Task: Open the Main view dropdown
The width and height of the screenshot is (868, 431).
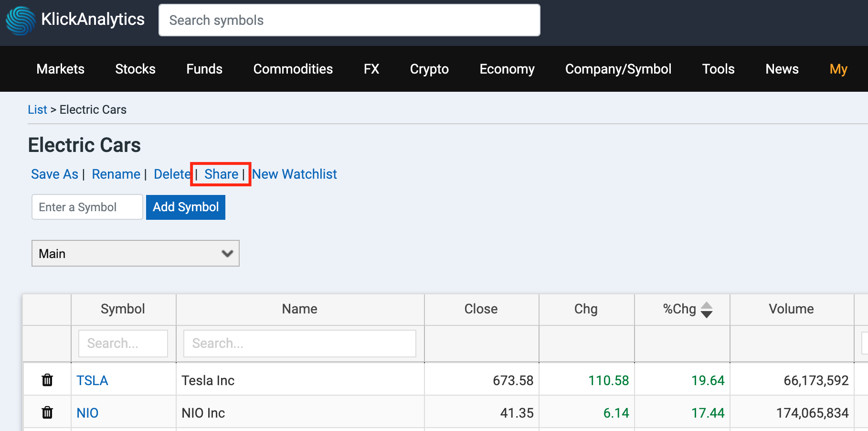Action: click(x=136, y=253)
